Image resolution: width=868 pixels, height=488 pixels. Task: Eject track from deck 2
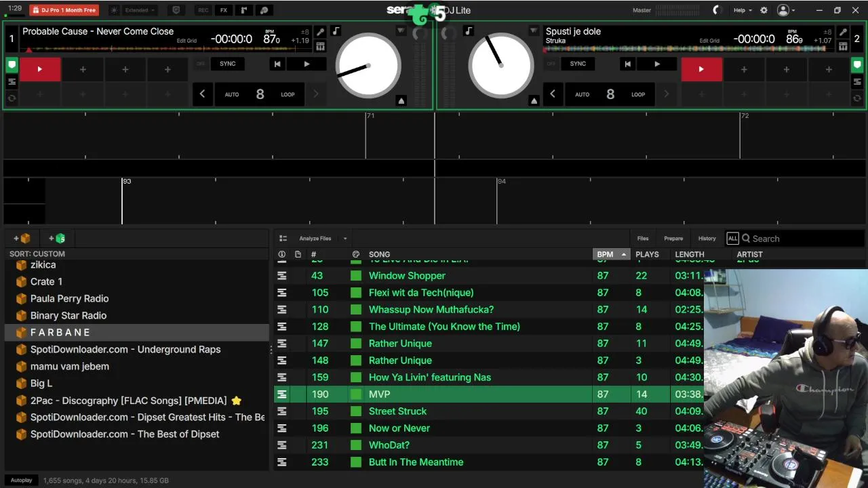point(534,101)
